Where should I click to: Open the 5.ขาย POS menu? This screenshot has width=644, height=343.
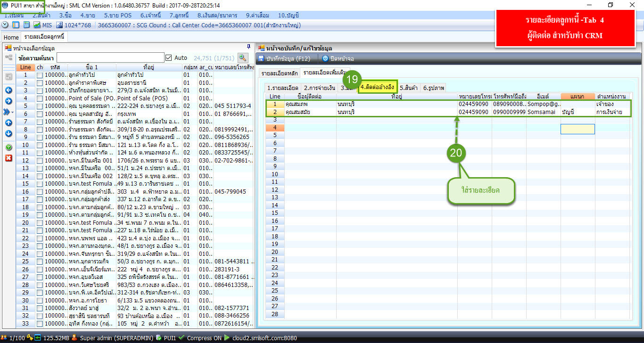(x=118, y=15)
